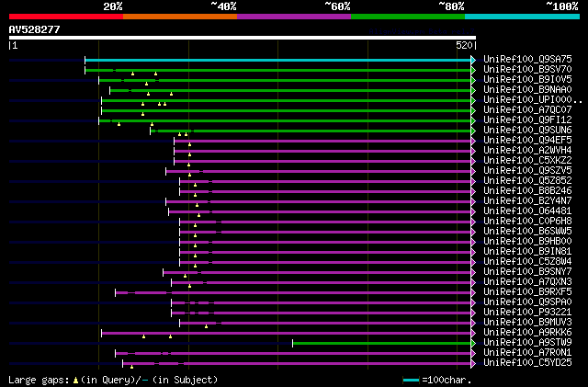Click the short green alignment bar for A9STW9
The height and width of the screenshot is (387, 588).
[382, 343]
